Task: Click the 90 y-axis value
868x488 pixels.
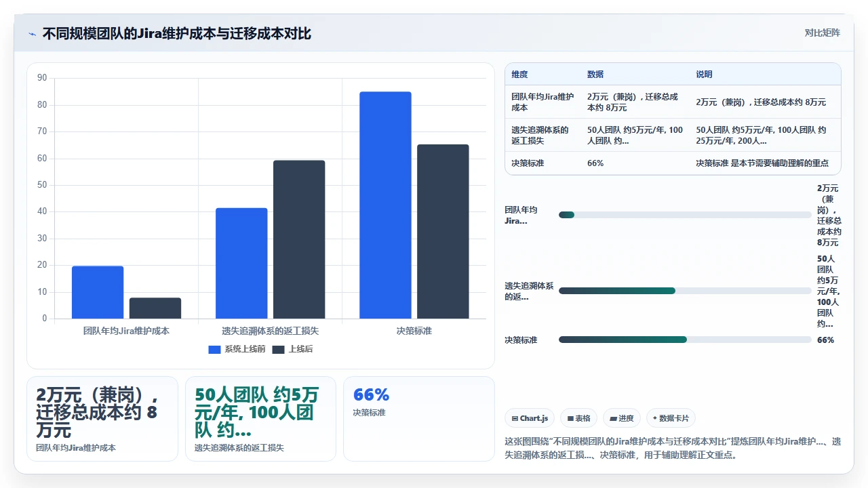Action: tap(42, 78)
